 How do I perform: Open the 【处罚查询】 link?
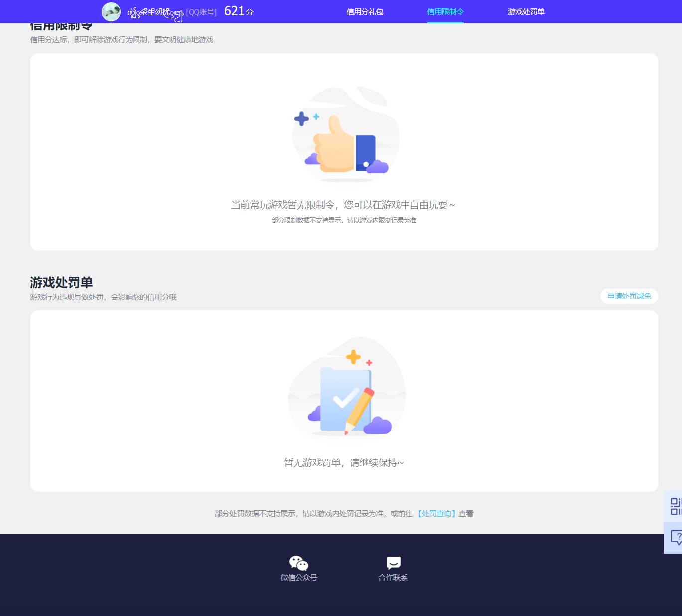pos(436,513)
